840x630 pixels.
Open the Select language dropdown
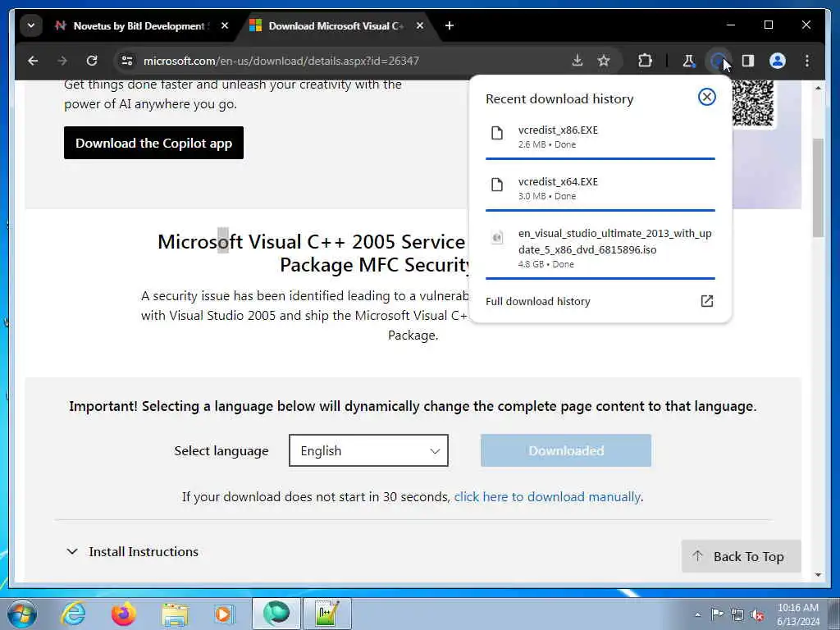[368, 450]
